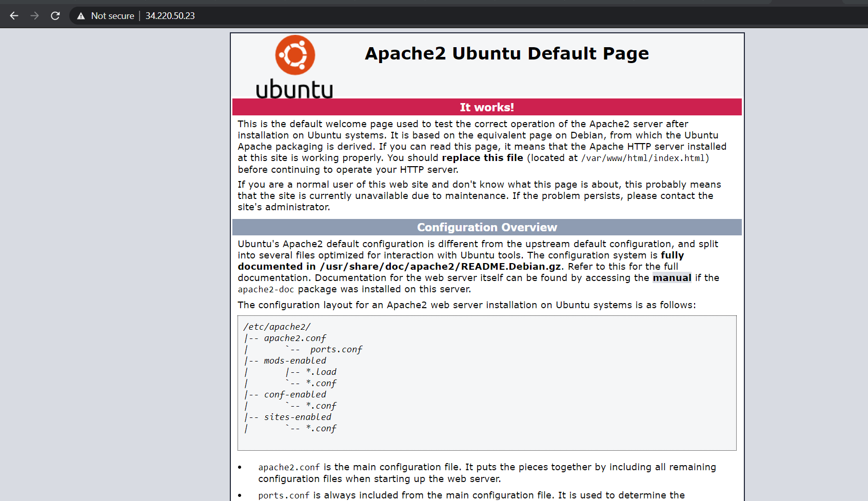
Task: Click the Configuration Overview header
Action: [487, 227]
